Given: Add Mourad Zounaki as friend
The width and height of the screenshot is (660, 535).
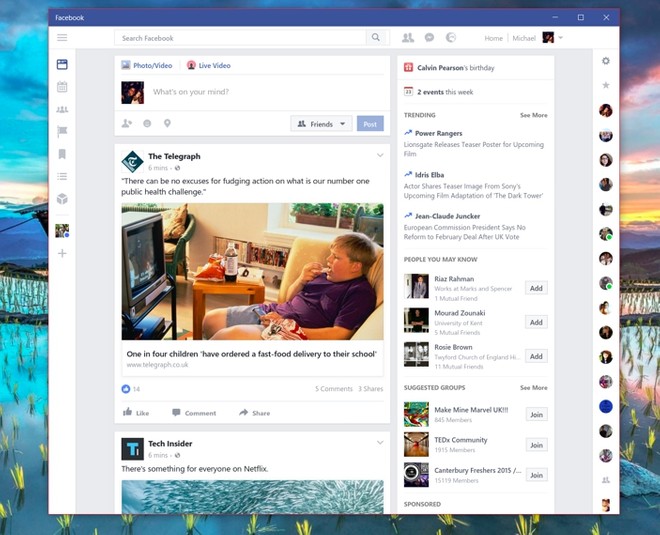Looking at the screenshot, I should (536, 322).
